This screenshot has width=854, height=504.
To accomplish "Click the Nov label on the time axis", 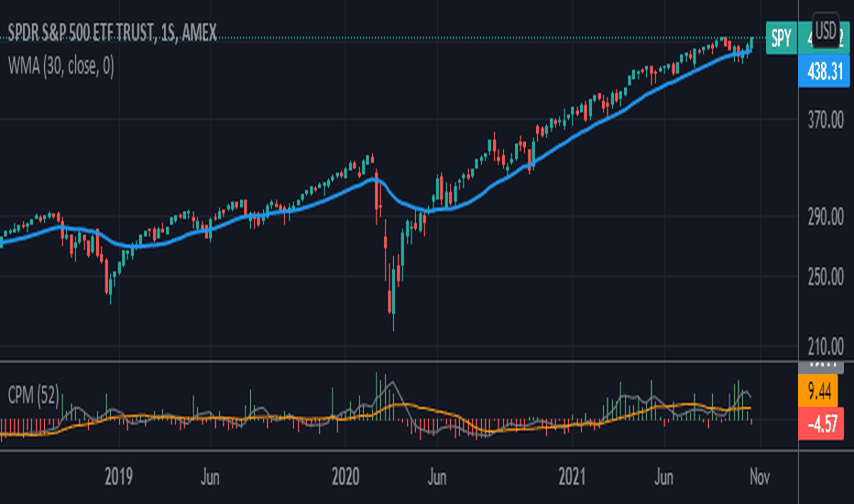I will coord(760,477).
